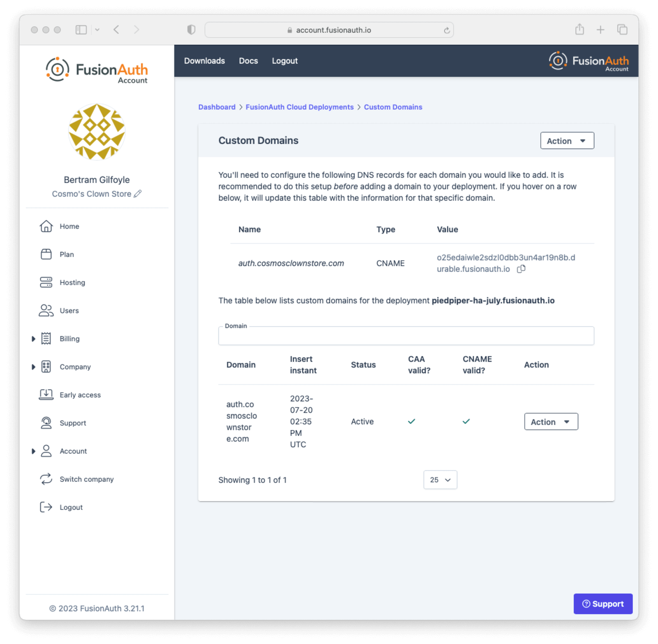The image size is (658, 644).
Task: Click the Users people icon
Action: pos(46,311)
